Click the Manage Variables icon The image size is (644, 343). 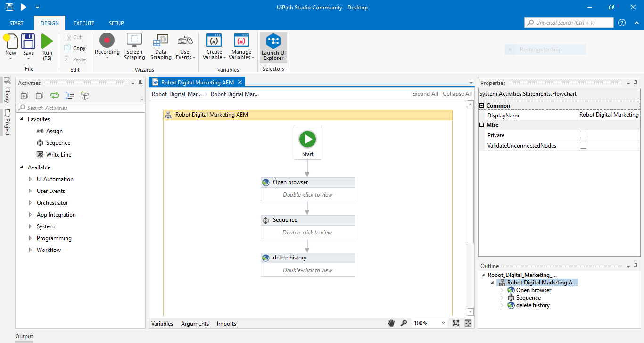tap(241, 41)
